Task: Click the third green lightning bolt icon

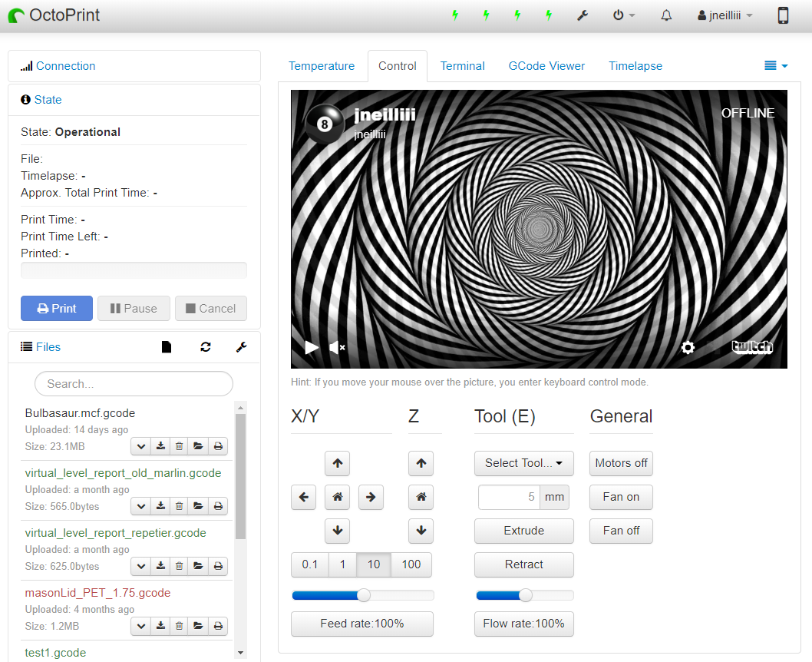Action: click(517, 15)
